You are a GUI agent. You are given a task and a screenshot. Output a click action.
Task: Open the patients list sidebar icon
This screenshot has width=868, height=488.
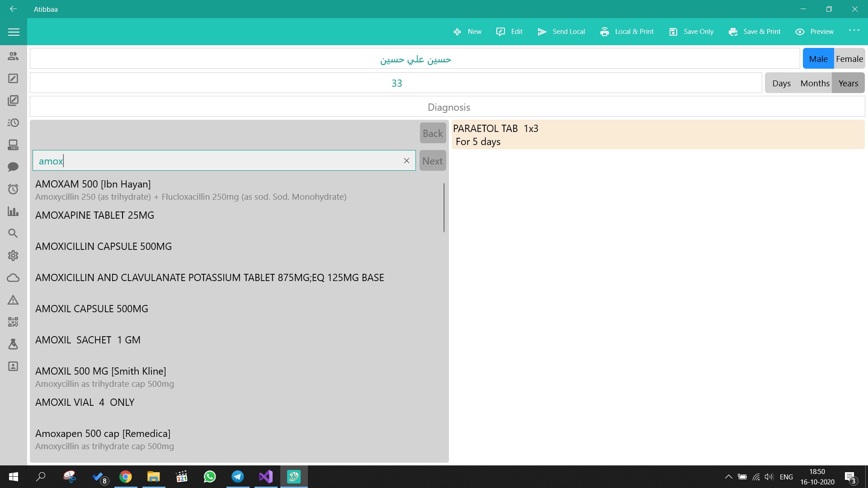tap(13, 56)
